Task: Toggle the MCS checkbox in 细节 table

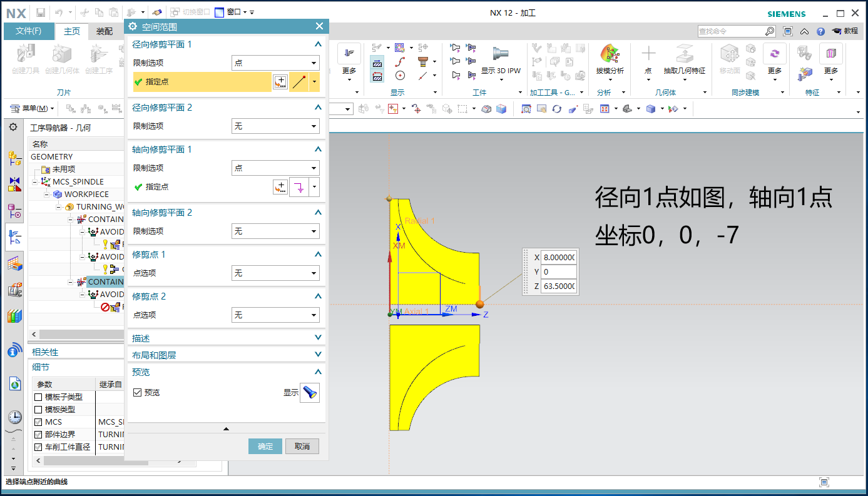Action: tap(38, 422)
